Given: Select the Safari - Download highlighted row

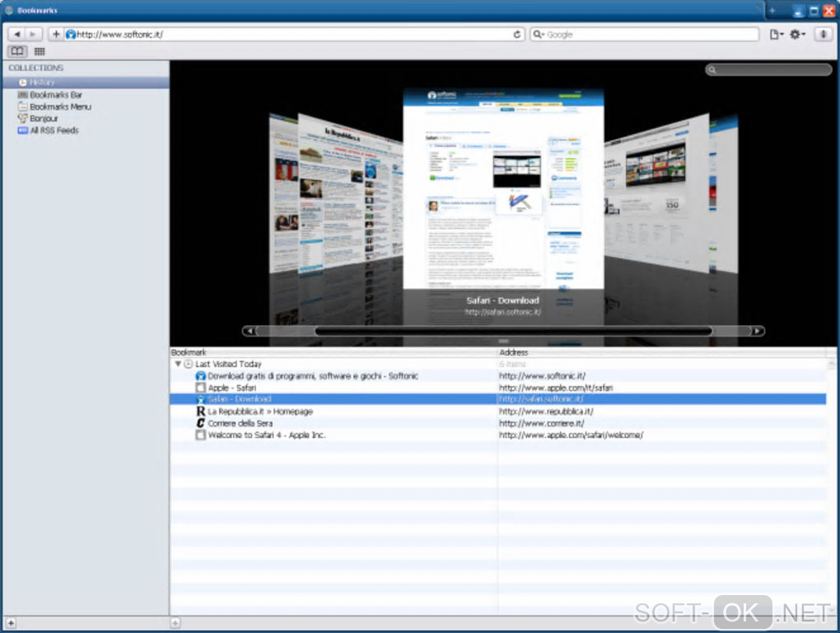Looking at the screenshot, I should [x=497, y=399].
